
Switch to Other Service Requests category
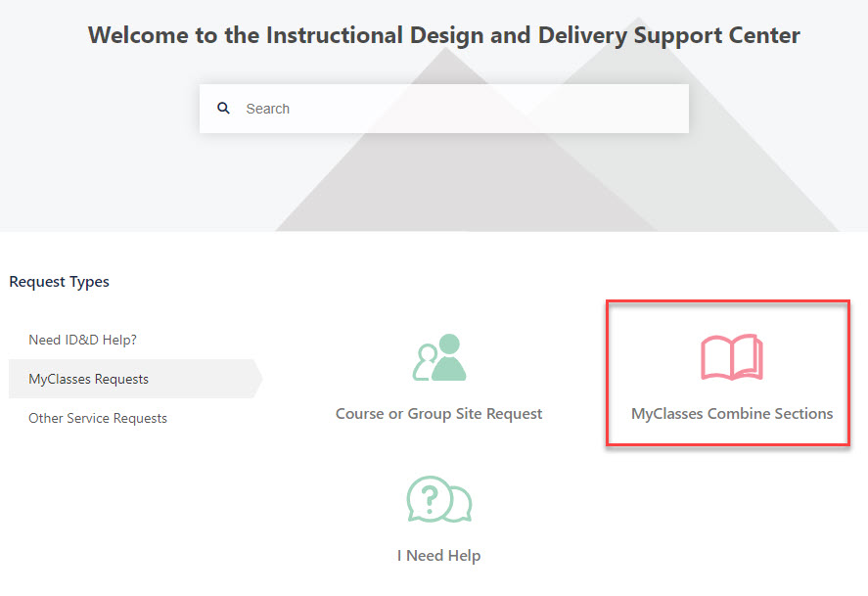tap(98, 417)
